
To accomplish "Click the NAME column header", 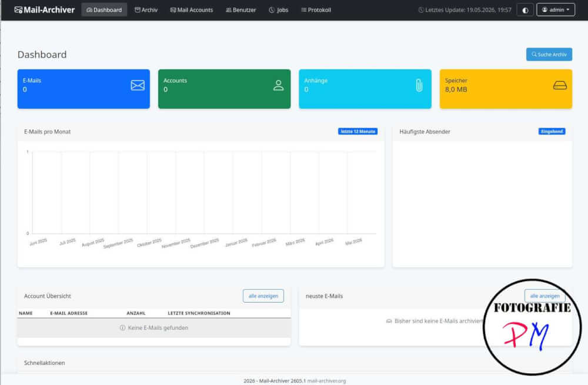I will point(25,313).
